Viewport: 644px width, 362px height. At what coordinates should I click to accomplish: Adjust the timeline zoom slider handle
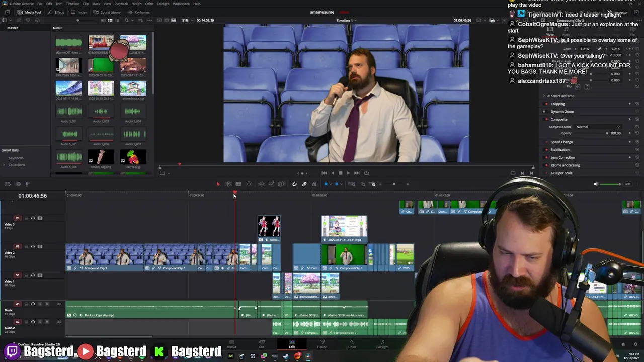tap(394, 184)
